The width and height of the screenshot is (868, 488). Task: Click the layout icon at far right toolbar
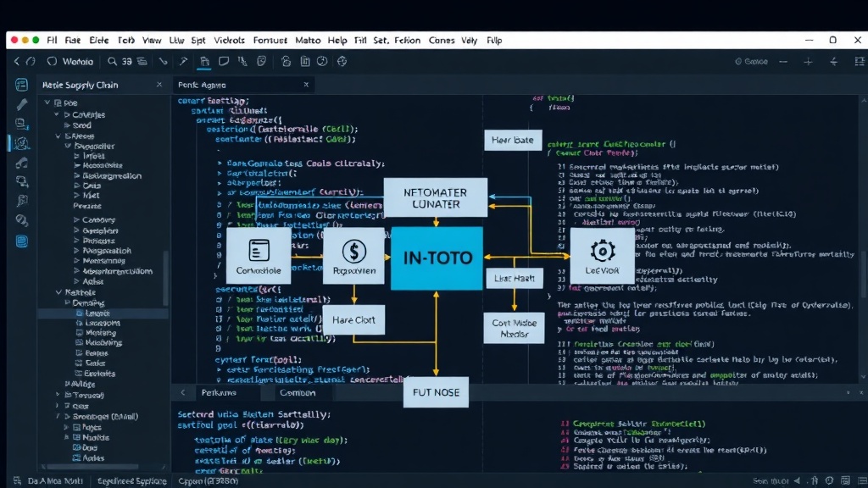pyautogui.click(x=860, y=61)
